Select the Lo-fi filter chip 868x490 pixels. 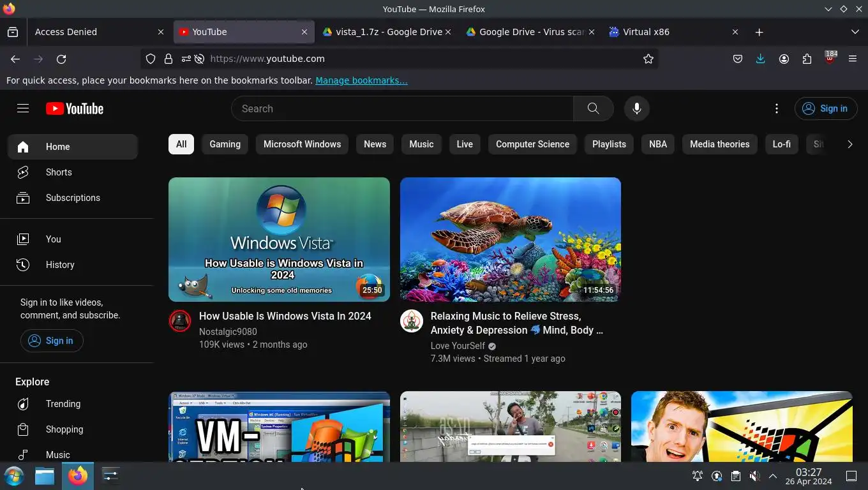[782, 144]
